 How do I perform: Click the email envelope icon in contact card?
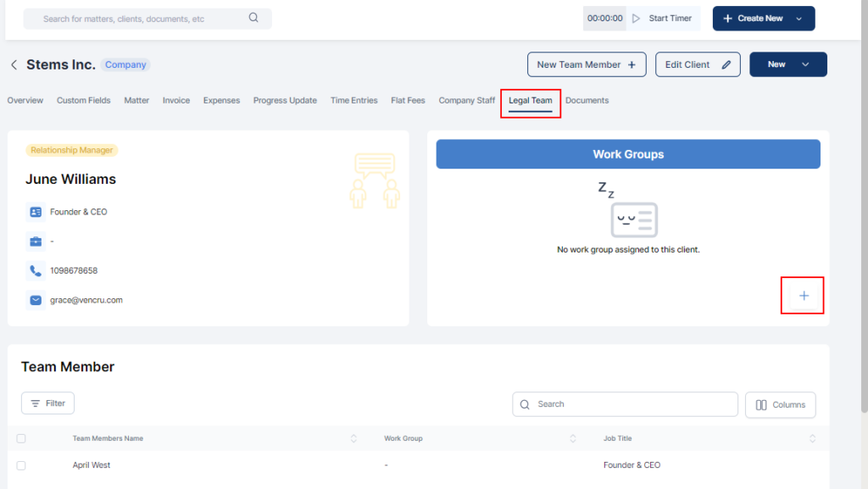[36, 300]
